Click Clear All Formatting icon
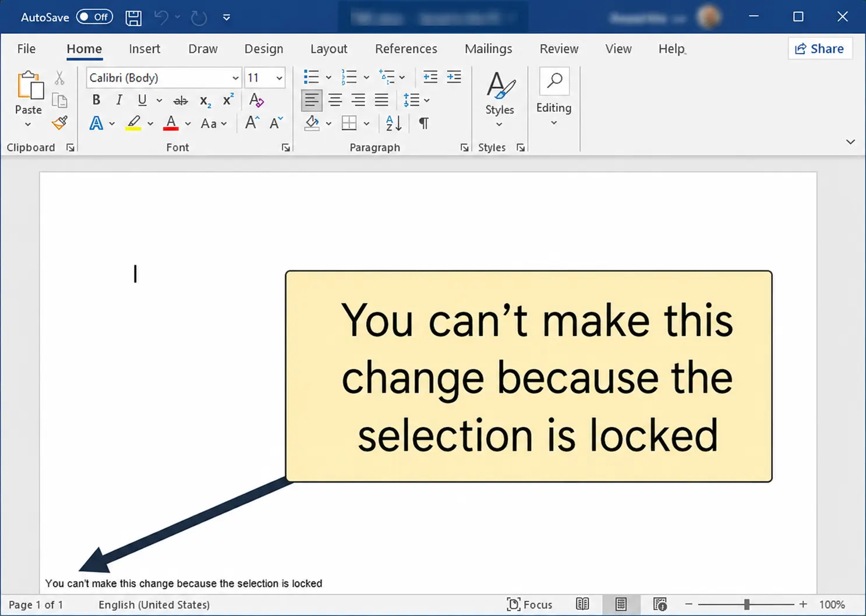 pyautogui.click(x=256, y=100)
